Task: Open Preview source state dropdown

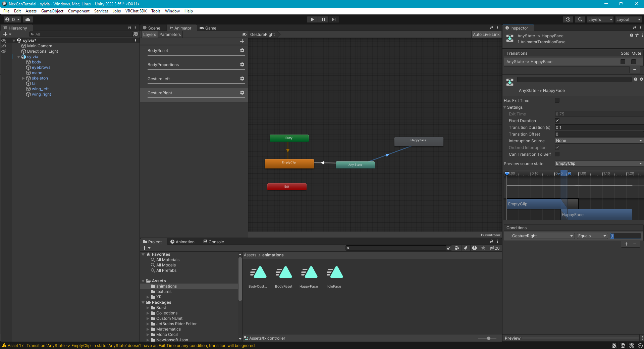Action: pyautogui.click(x=599, y=163)
